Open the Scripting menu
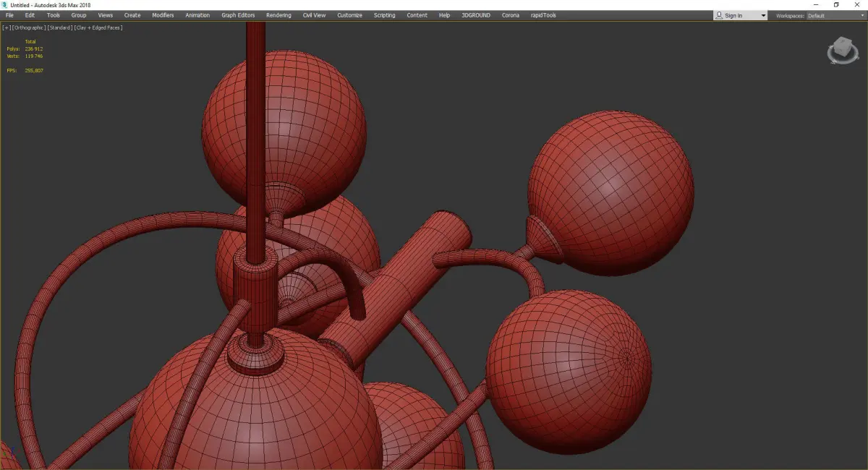 (x=385, y=15)
